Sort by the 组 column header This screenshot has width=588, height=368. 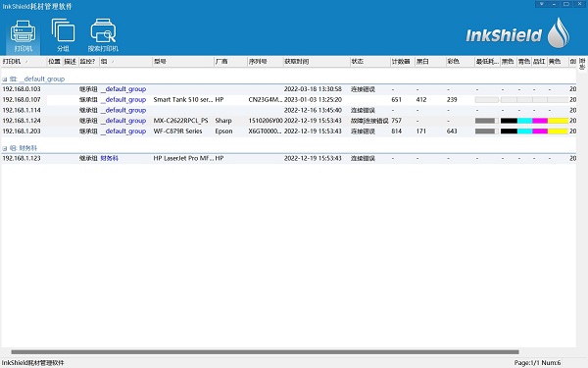(125, 61)
